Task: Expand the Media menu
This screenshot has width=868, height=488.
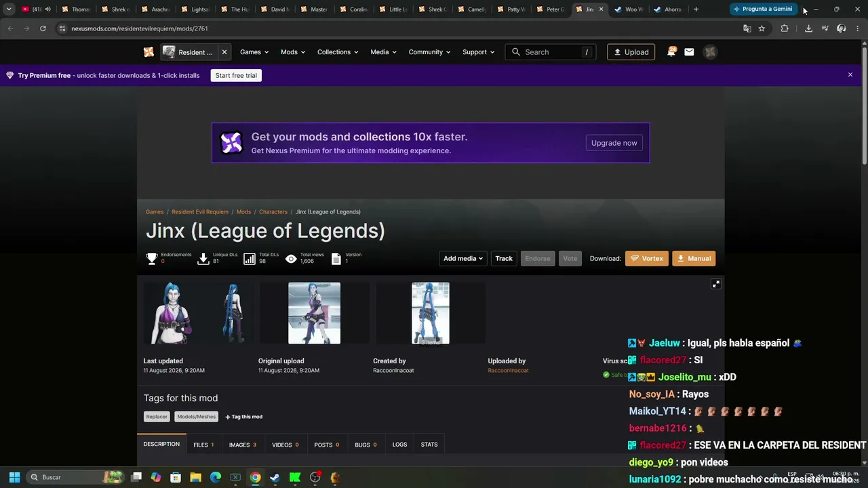Action: tap(383, 52)
